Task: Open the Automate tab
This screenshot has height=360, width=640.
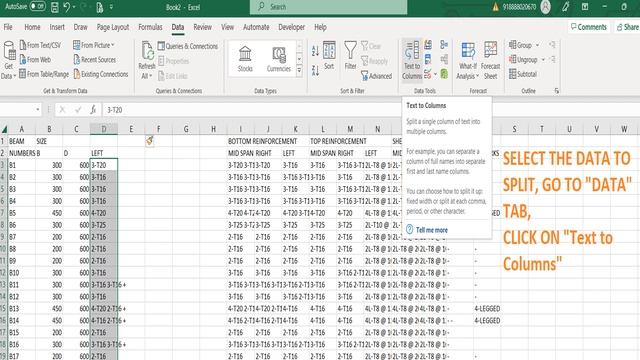Action: pos(256,27)
